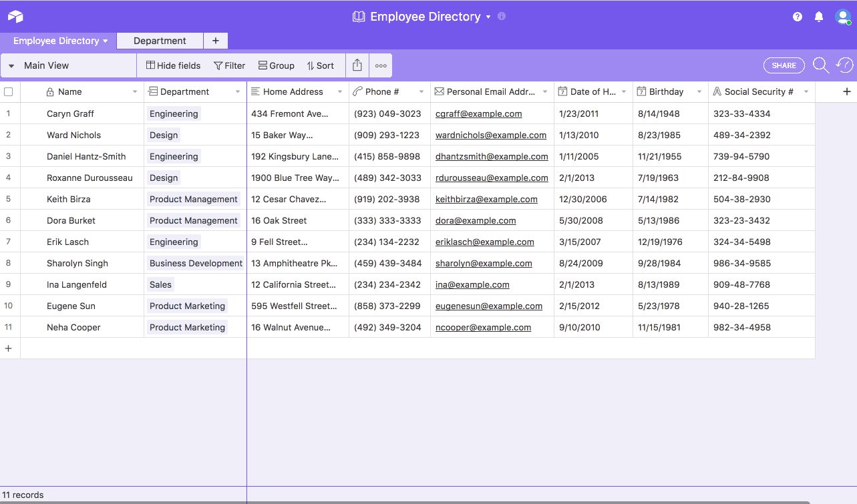The height and width of the screenshot is (504, 857).
Task: Click the SHARE button
Action: coord(784,65)
